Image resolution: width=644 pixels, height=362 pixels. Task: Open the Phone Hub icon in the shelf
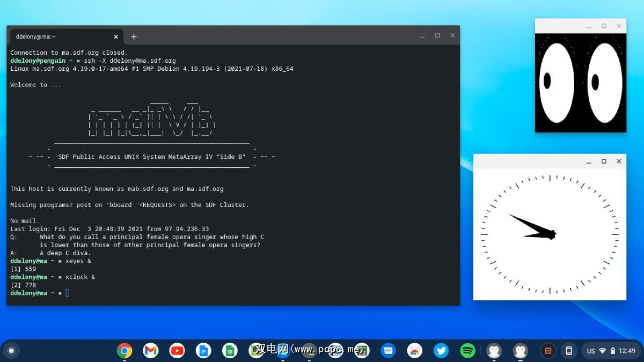coord(569,351)
